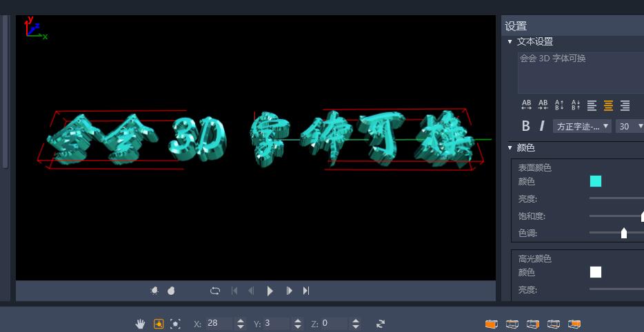Viewport: 644px width, 332px height.
Task: Toggle bold with the B button
Action: point(525,126)
